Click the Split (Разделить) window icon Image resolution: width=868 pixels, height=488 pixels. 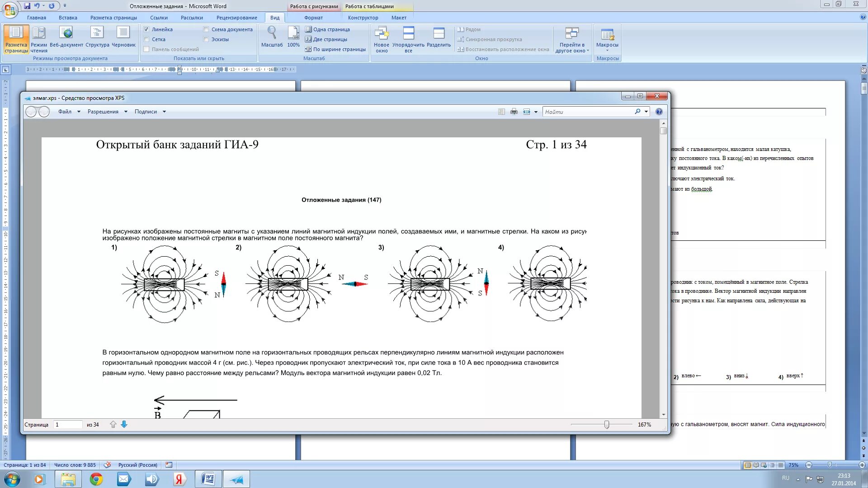pos(439,33)
